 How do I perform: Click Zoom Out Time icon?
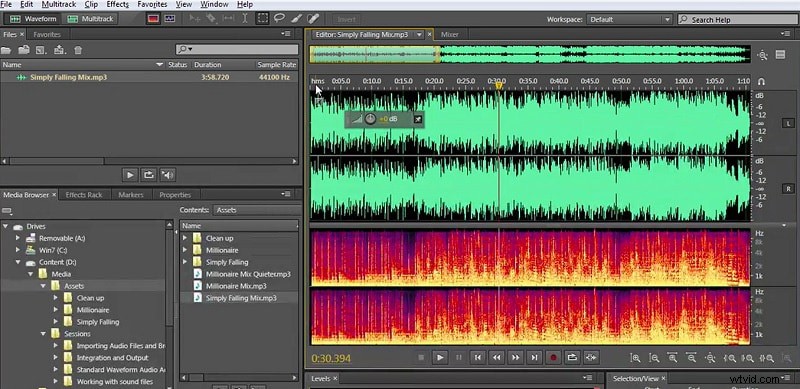691,358
